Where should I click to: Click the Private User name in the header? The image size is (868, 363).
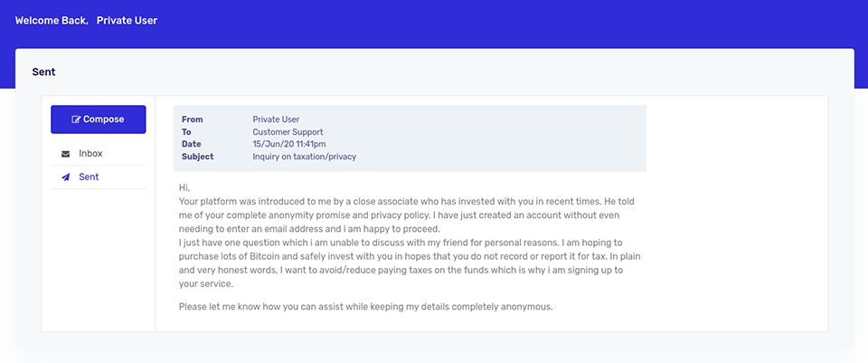tap(127, 21)
